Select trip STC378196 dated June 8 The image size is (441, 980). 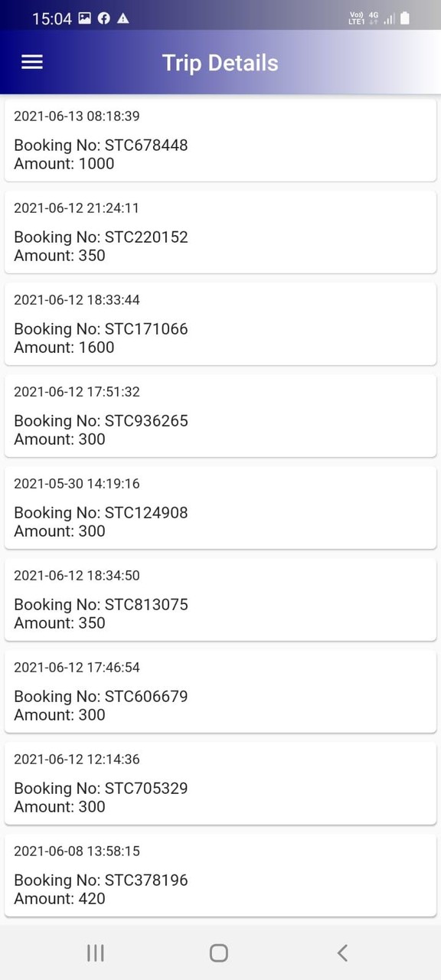pyautogui.click(x=220, y=874)
